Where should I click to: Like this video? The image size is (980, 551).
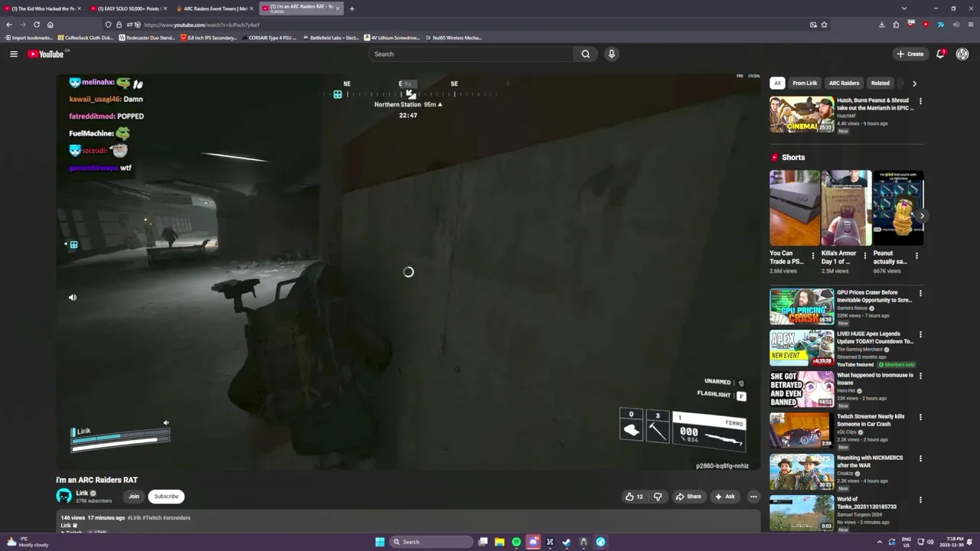634,497
